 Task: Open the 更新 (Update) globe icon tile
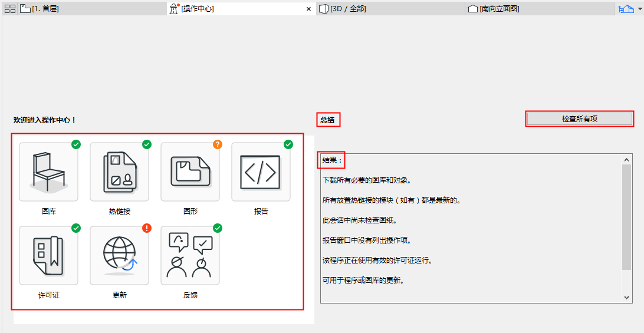click(x=120, y=255)
